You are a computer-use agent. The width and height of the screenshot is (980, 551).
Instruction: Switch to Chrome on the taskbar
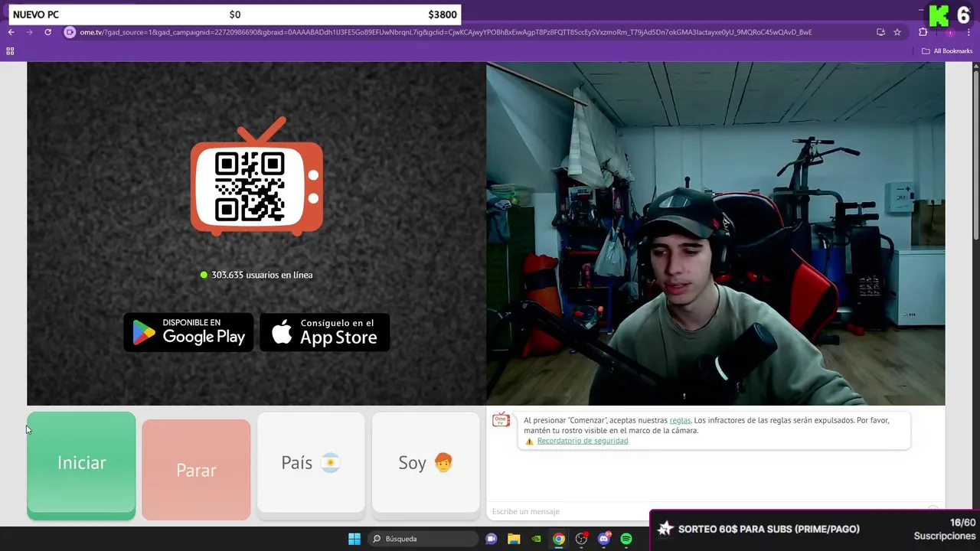tap(559, 539)
